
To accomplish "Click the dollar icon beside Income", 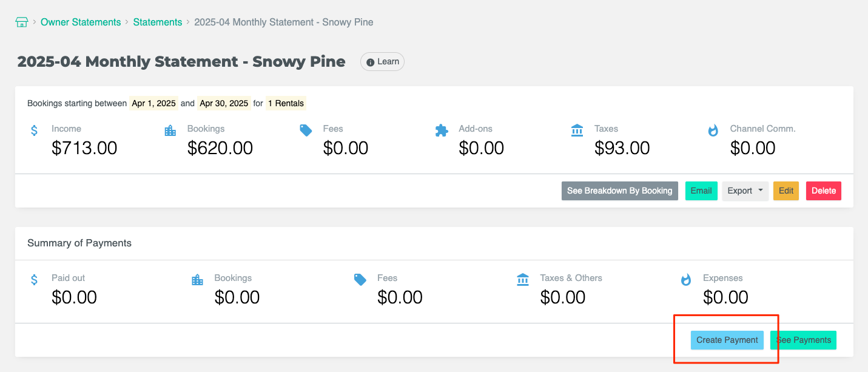I will (35, 130).
